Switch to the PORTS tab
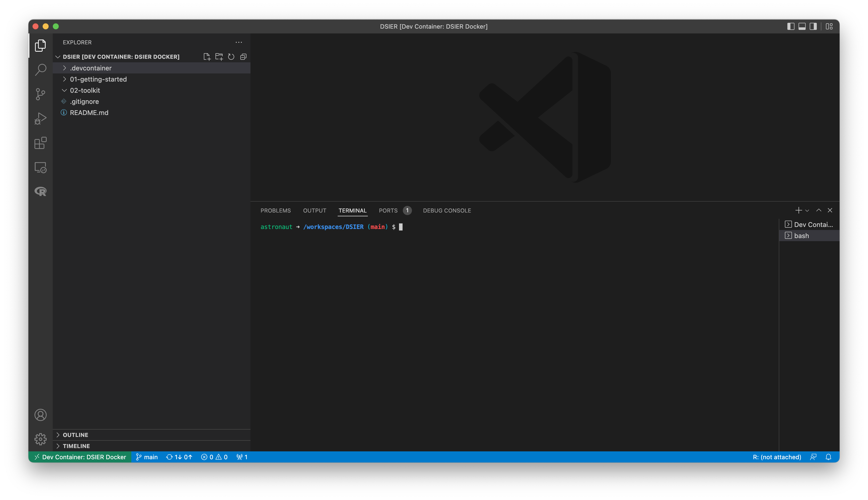The height and width of the screenshot is (500, 868). [x=388, y=210]
